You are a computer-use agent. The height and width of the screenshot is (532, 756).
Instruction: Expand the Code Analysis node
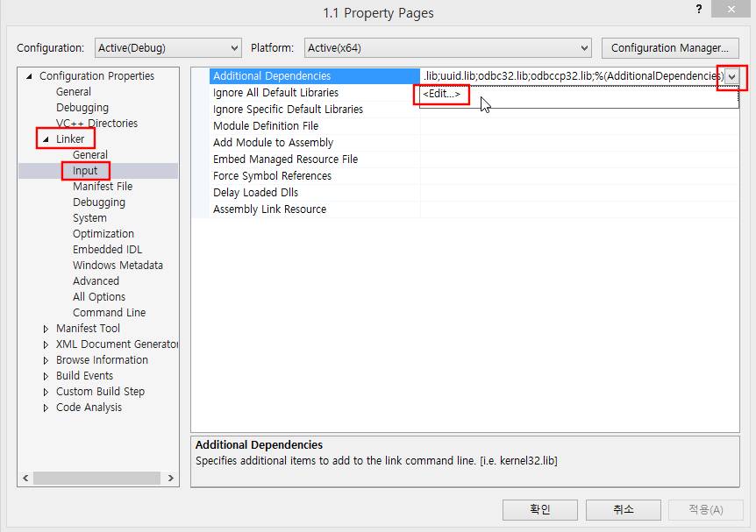(x=46, y=408)
